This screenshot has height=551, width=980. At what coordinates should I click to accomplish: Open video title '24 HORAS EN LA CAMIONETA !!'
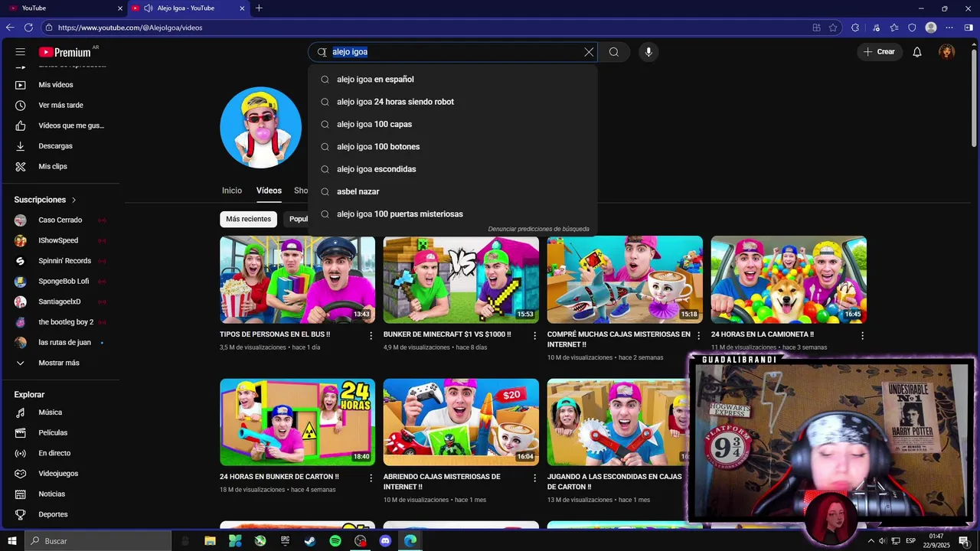(x=762, y=334)
